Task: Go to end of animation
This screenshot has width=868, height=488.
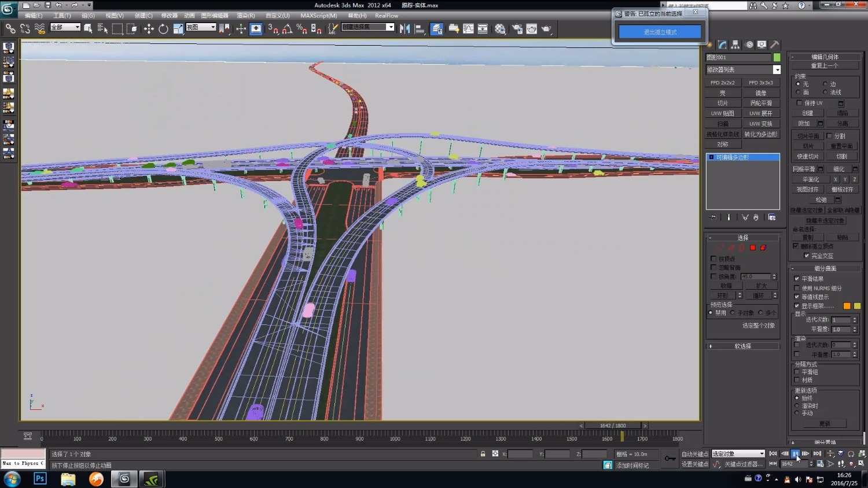Action: coord(817,454)
